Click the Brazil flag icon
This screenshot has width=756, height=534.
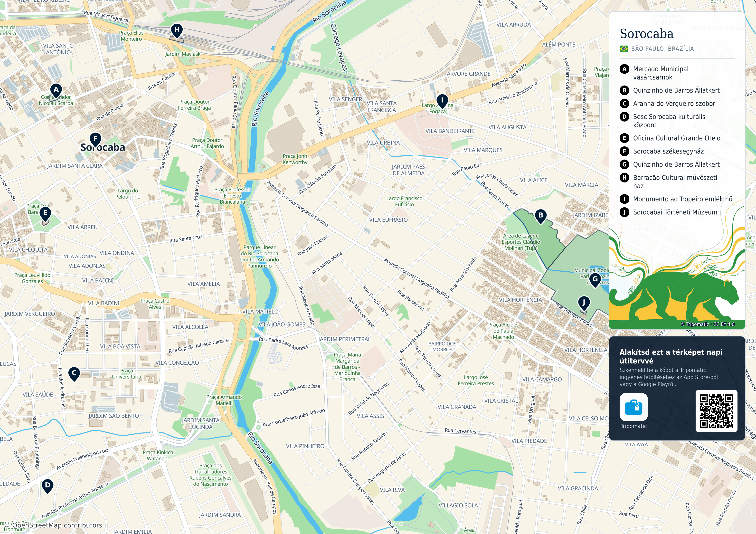624,49
